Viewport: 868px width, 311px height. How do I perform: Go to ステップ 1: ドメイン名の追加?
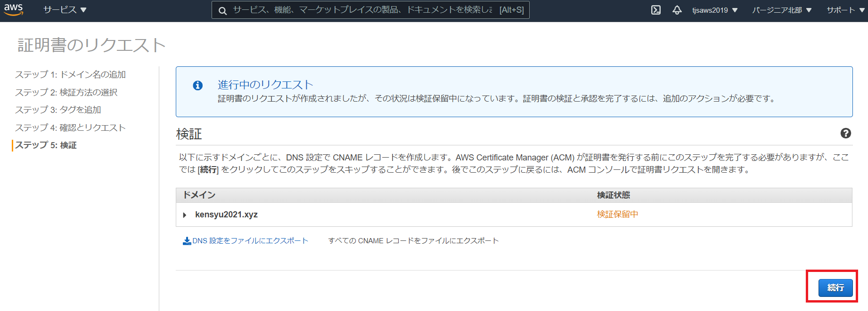70,74
